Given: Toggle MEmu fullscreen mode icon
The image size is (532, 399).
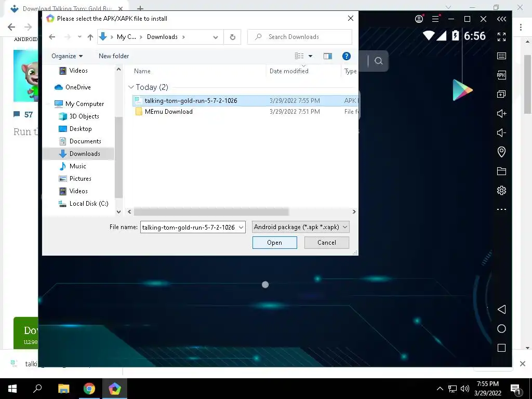Looking at the screenshot, I should (501, 37).
